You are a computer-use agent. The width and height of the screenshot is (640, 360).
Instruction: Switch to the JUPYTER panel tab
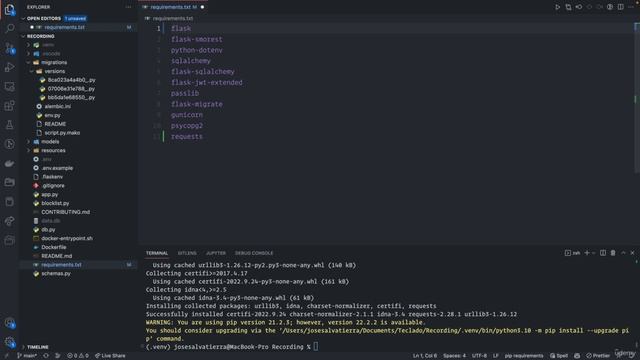(216, 253)
